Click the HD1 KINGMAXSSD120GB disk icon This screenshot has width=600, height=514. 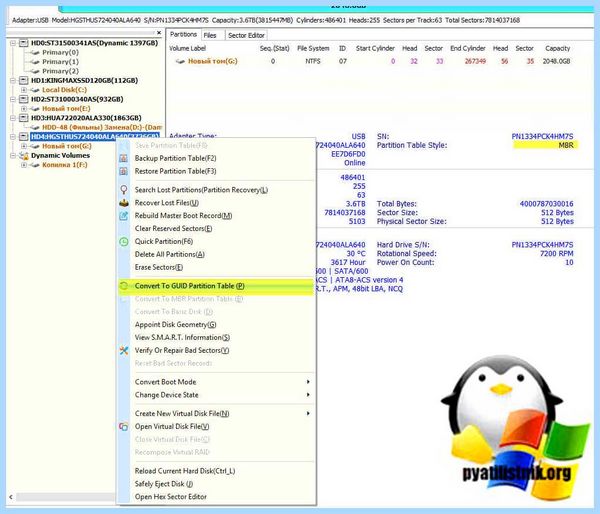24,80
